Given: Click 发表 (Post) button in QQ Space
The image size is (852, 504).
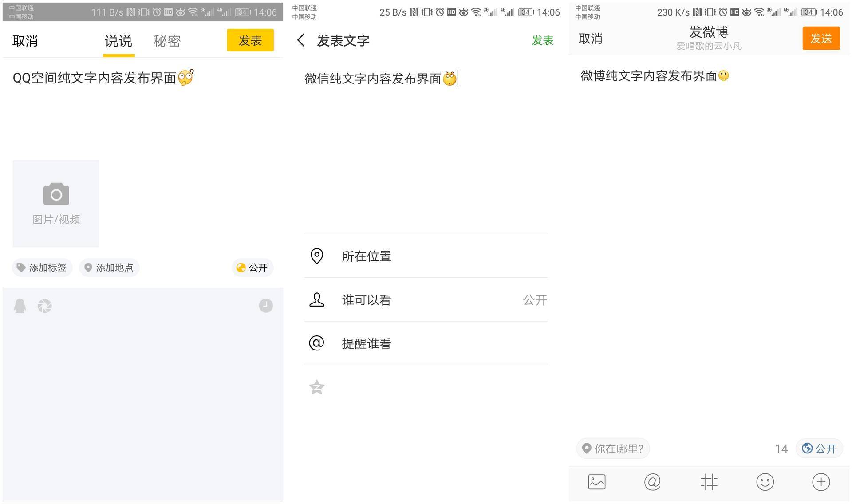Looking at the screenshot, I should tap(251, 41).
